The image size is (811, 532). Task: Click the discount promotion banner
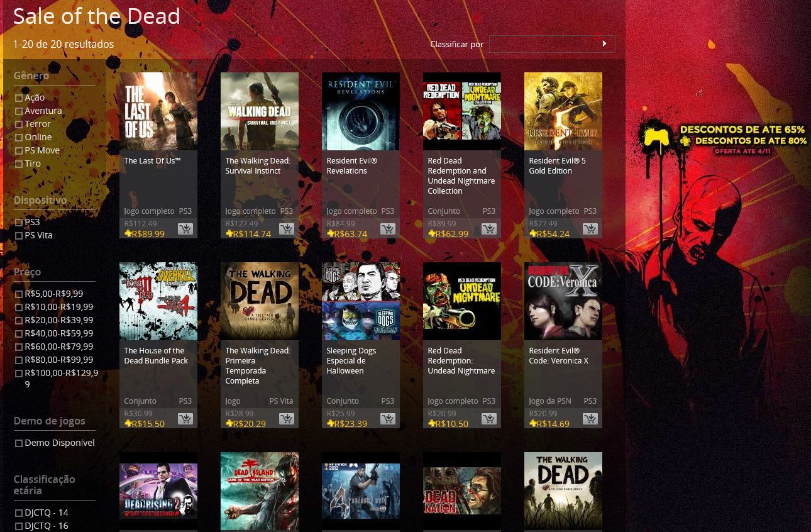(724, 140)
